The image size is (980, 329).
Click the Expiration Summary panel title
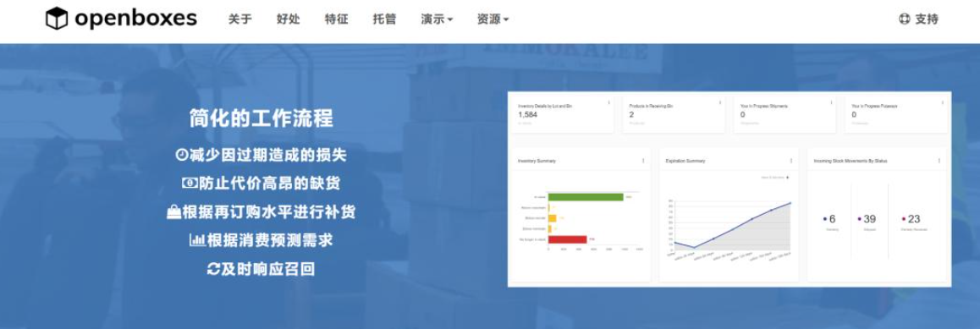[685, 161]
